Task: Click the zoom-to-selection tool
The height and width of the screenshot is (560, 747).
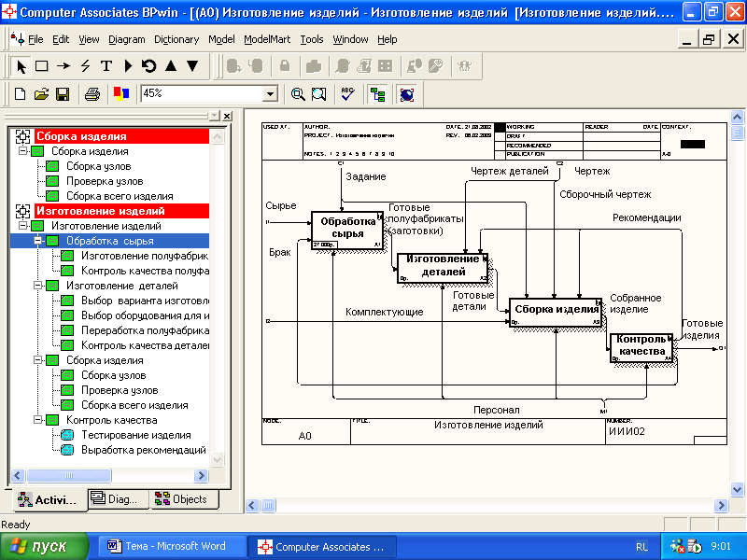Action: point(318,94)
